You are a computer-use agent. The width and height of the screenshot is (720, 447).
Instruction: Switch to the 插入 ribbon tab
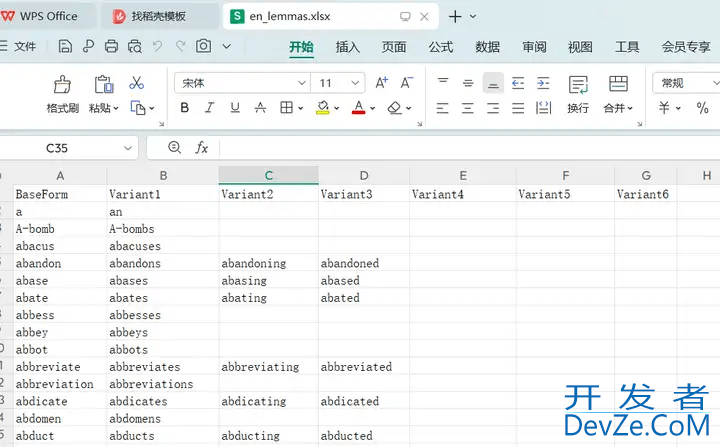[348, 47]
